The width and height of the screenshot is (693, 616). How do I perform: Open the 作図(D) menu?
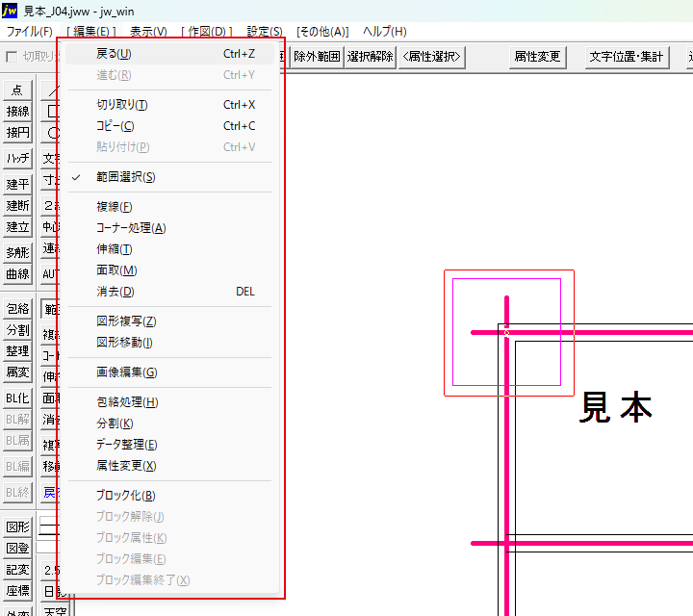206,32
